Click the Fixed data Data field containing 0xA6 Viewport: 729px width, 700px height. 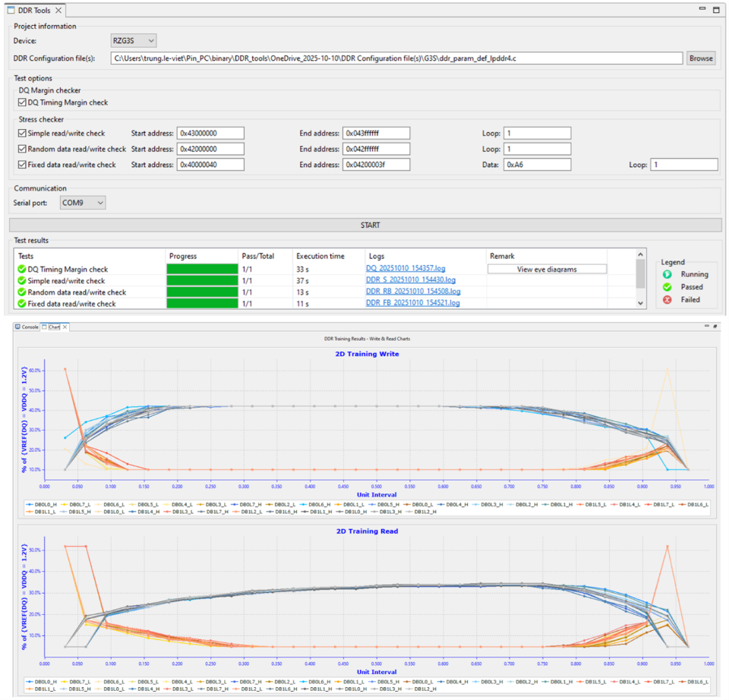pyautogui.click(x=536, y=165)
